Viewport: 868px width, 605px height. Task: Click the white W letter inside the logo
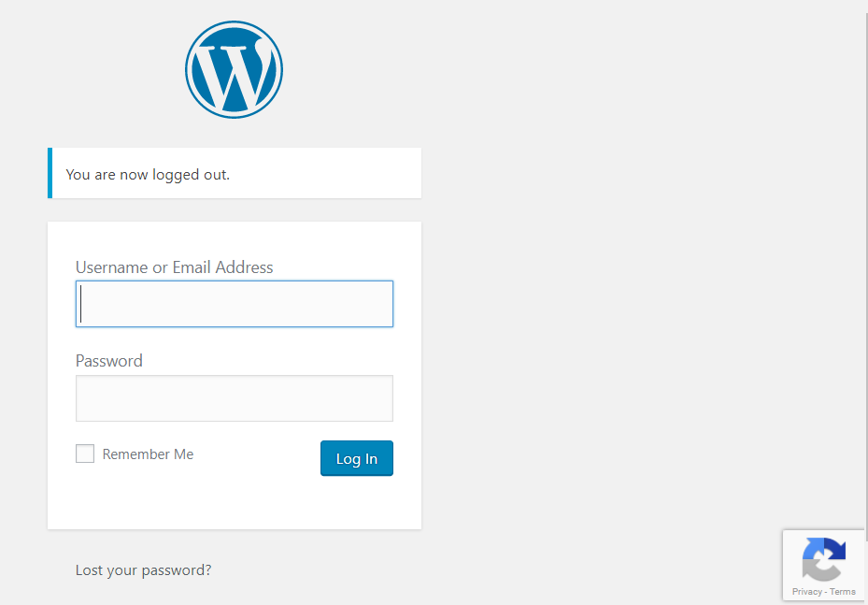pyautogui.click(x=234, y=75)
